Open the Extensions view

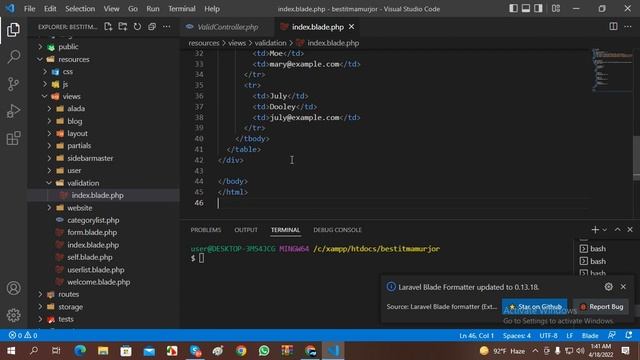pyautogui.click(x=13, y=138)
